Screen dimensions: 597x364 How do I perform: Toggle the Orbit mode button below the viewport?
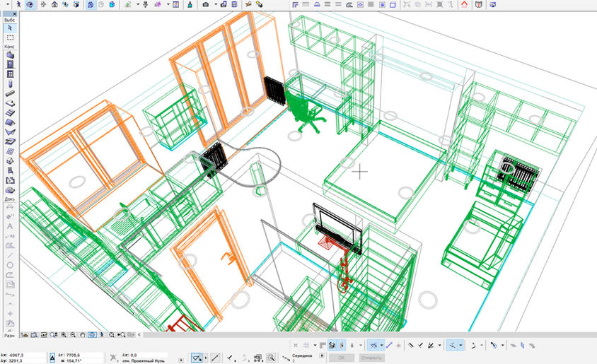click(x=92, y=335)
